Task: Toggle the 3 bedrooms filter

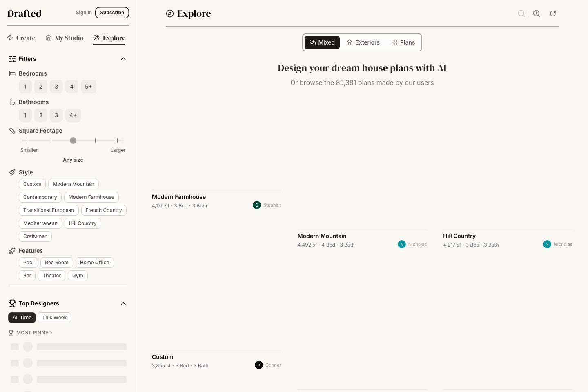Action: (x=56, y=87)
